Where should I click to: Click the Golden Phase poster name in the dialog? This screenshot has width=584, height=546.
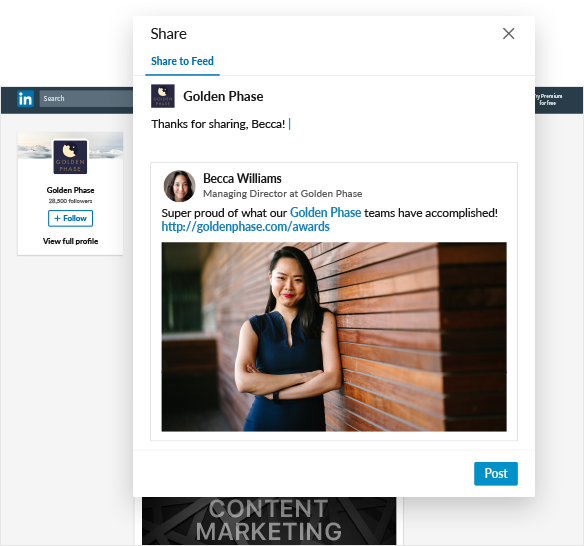point(223,96)
